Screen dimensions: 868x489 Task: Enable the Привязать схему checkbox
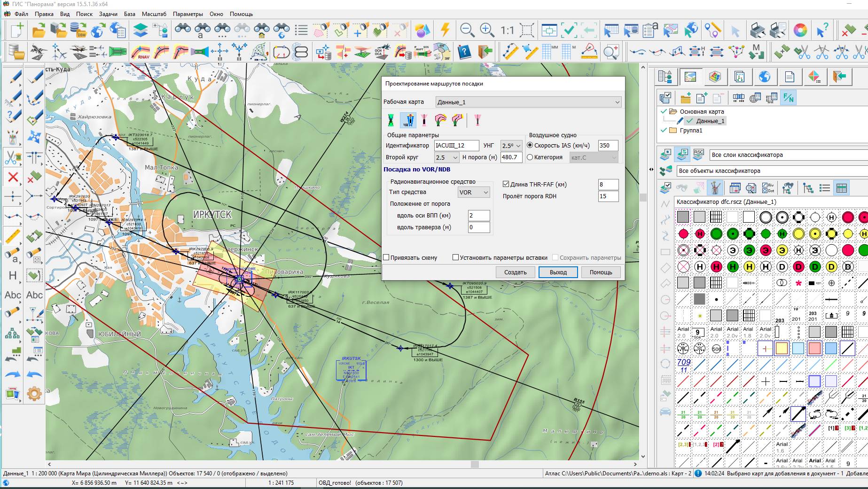tap(387, 257)
